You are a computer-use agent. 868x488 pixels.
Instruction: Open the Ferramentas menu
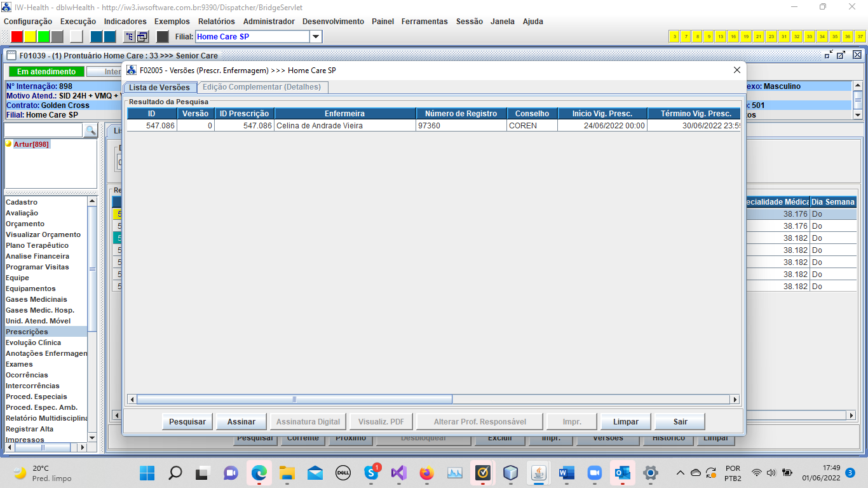coord(424,22)
